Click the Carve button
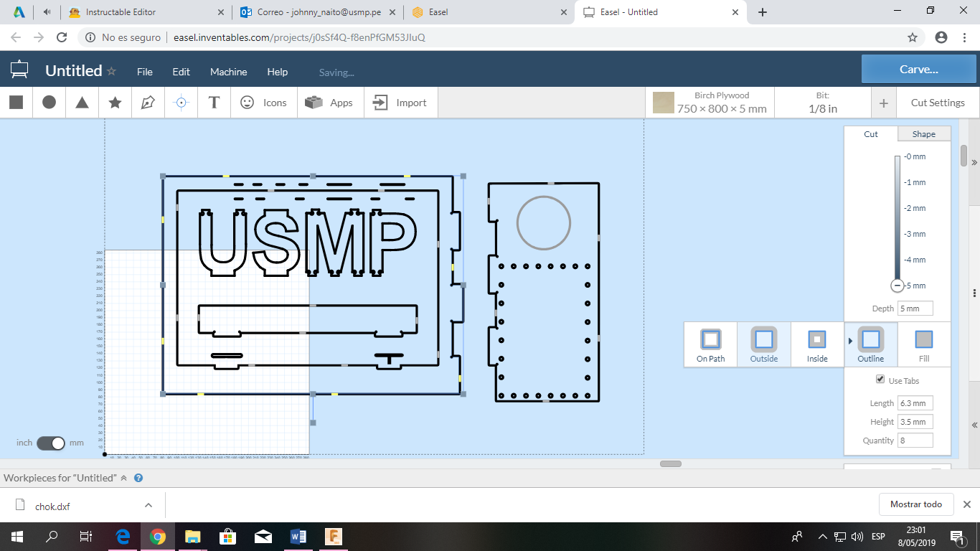The image size is (980, 551). pos(919,70)
